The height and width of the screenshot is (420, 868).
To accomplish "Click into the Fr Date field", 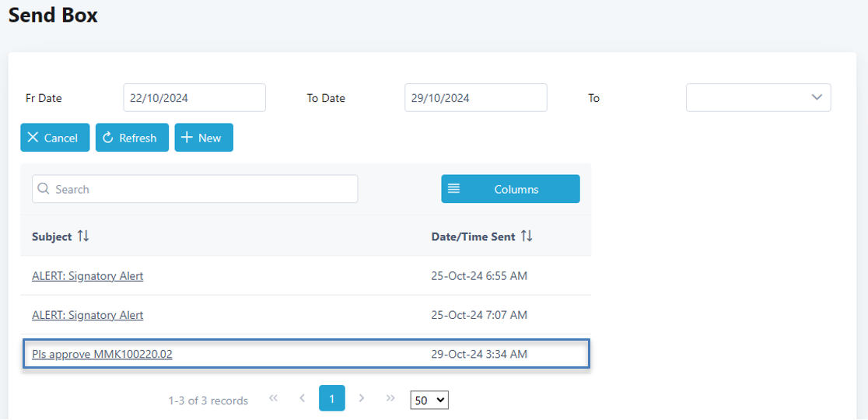I will pyautogui.click(x=194, y=98).
